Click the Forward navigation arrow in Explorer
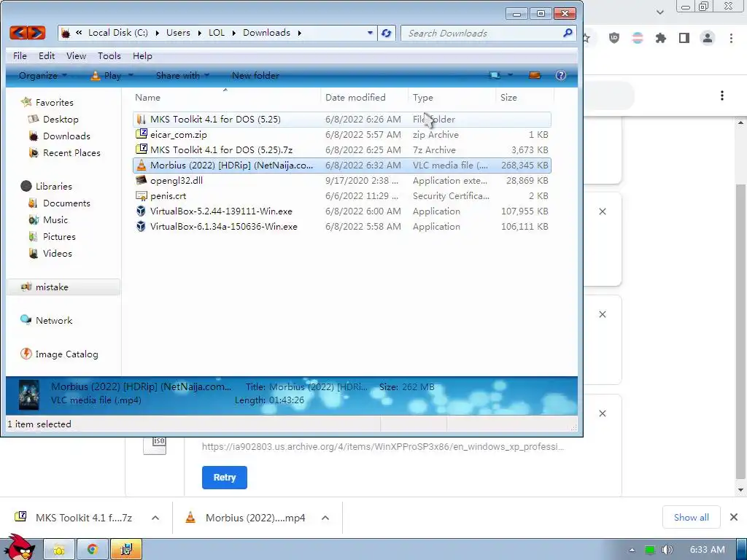747x560 pixels. (x=36, y=33)
